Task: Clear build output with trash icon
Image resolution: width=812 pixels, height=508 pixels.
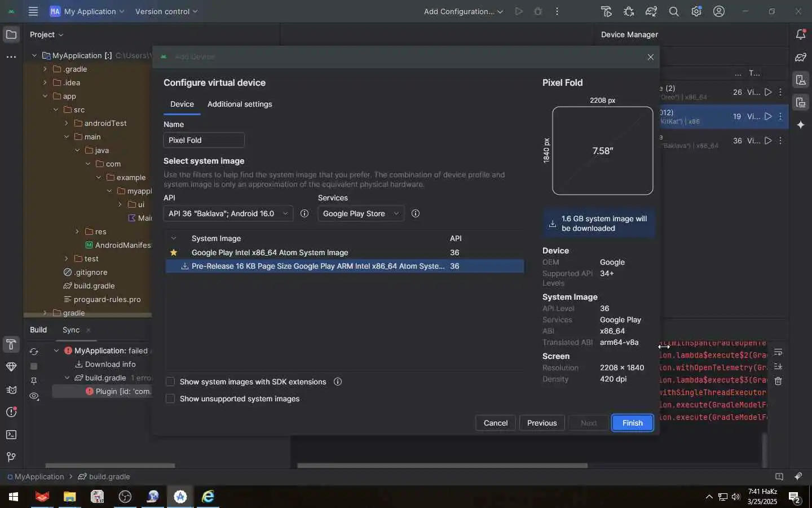Action: 778,382
